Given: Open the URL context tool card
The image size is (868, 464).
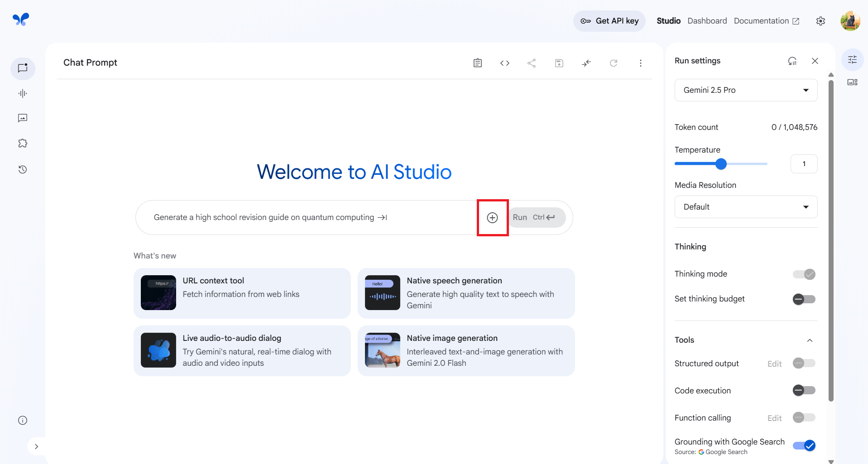Looking at the screenshot, I should tap(242, 293).
